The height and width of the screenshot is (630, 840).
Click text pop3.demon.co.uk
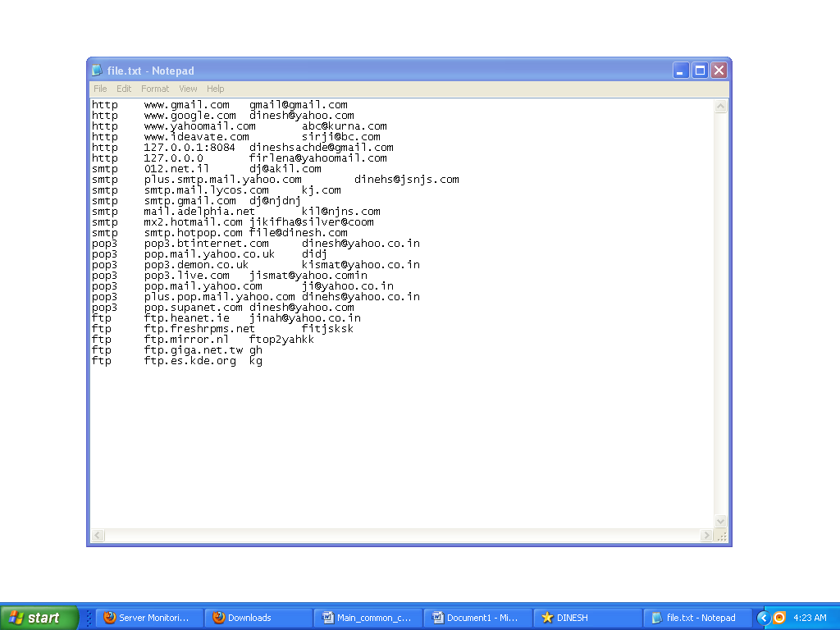[197, 265]
